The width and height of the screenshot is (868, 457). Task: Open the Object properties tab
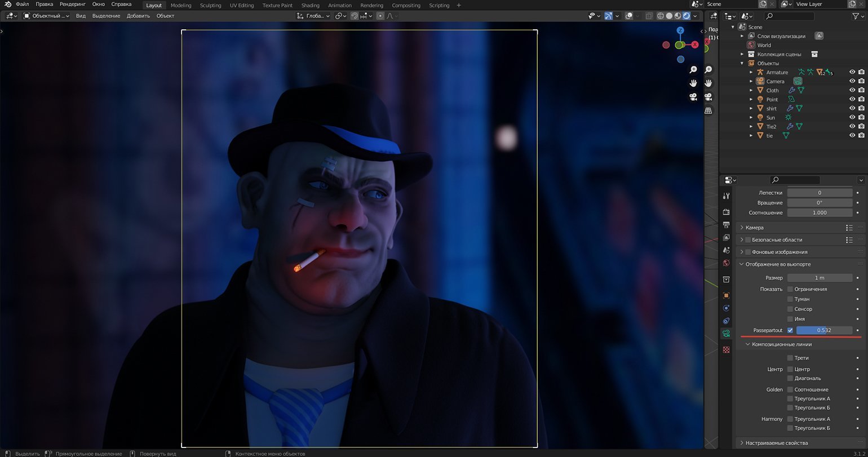click(726, 295)
